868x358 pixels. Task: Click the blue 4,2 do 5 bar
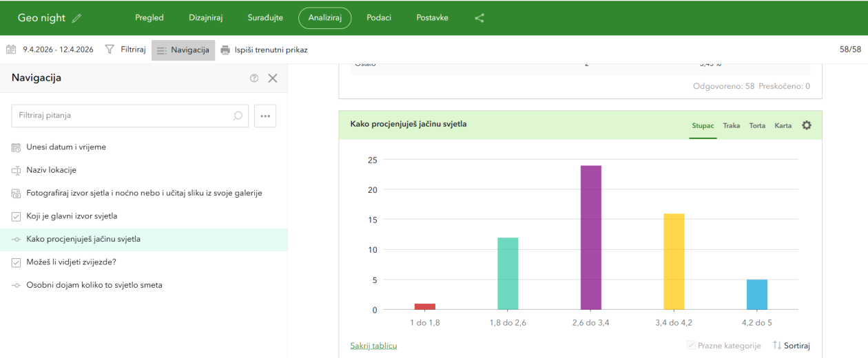[x=757, y=295]
